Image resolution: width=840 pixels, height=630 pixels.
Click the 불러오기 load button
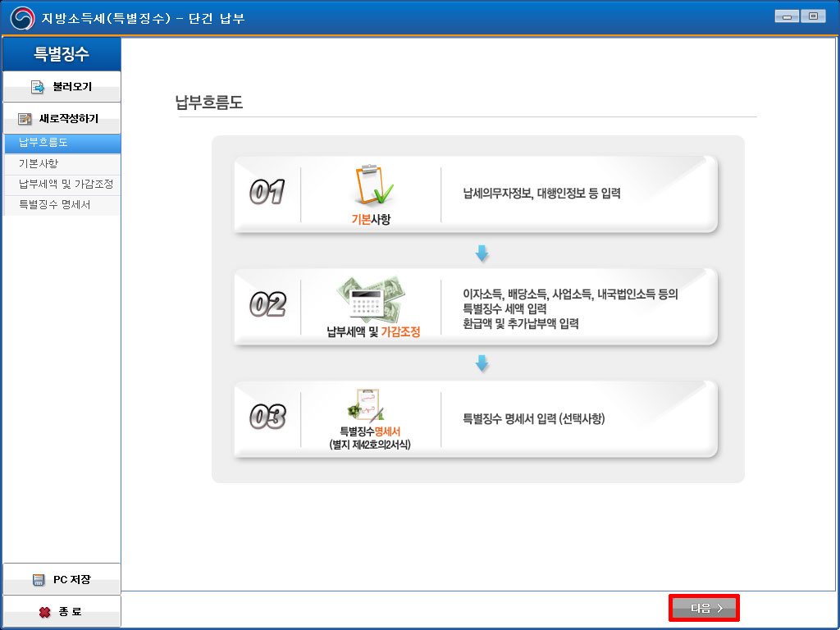(62, 87)
